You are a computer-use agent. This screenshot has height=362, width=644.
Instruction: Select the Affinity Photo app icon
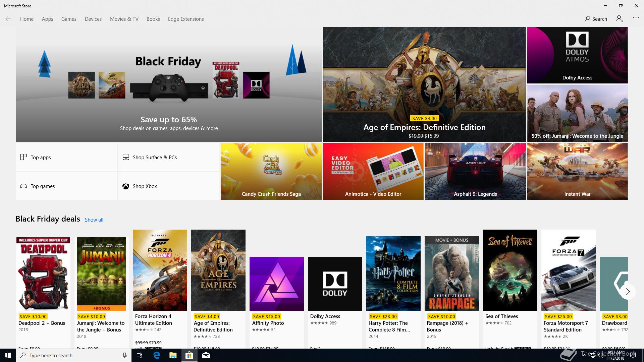coord(277,284)
